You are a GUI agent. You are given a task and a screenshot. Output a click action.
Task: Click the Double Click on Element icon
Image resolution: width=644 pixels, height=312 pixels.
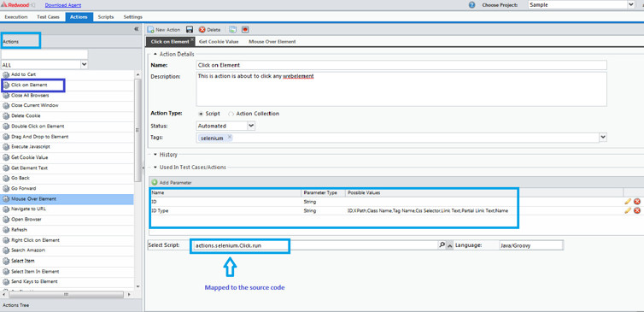[x=6, y=127]
